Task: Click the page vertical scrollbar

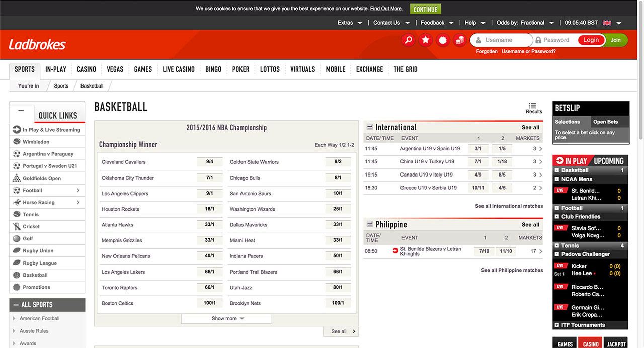Action: pos(640,70)
